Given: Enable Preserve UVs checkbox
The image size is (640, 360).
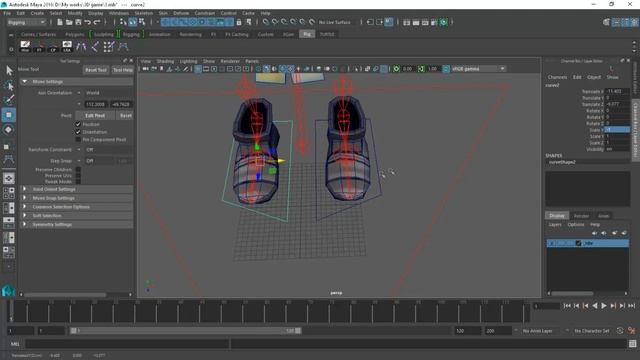Looking at the screenshot, I should (x=78, y=176).
